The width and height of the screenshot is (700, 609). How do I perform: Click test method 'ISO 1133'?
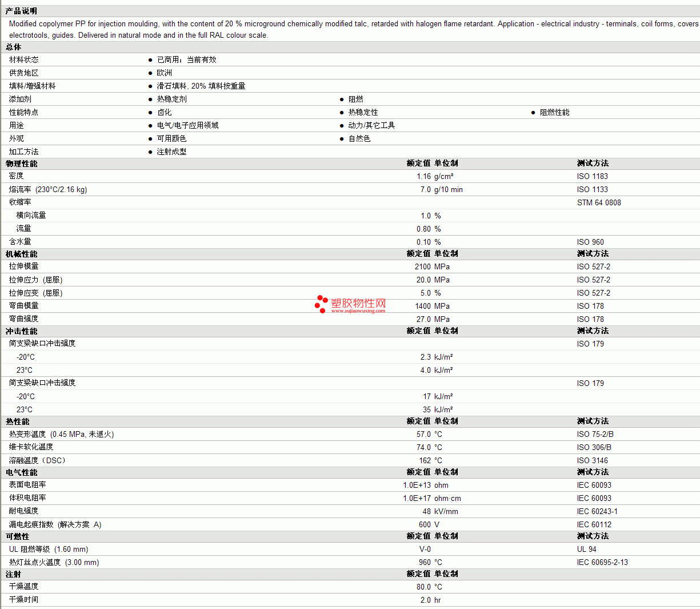[x=593, y=189]
